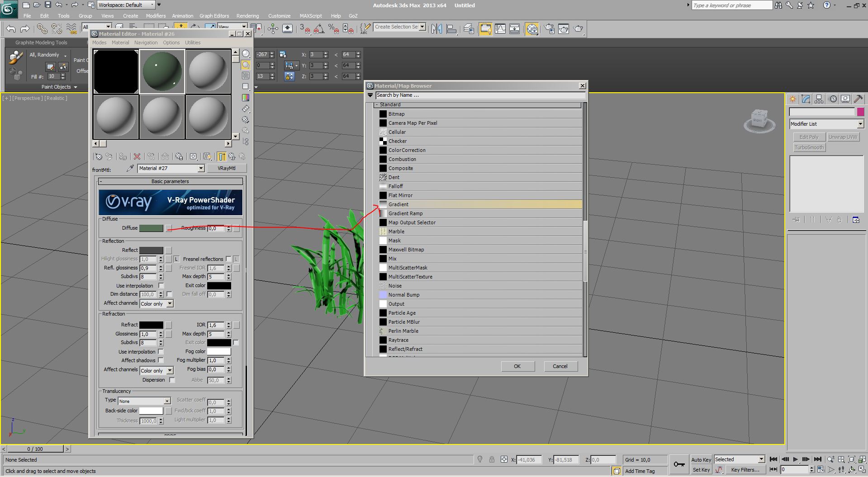
Task: Expand the Translucency Type dropdown
Action: (167, 401)
